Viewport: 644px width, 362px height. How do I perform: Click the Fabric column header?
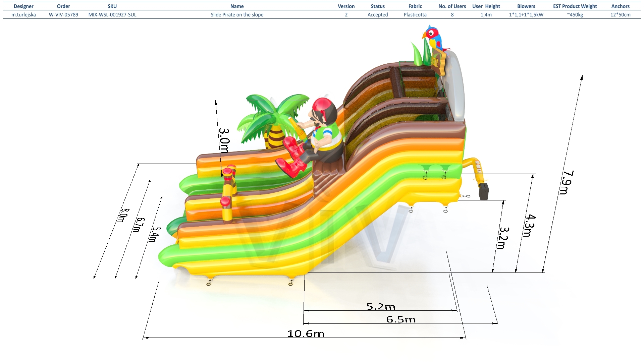tap(415, 6)
